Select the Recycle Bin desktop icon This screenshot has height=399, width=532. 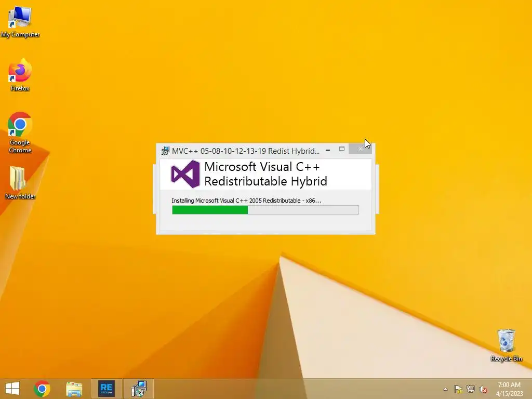tap(506, 345)
